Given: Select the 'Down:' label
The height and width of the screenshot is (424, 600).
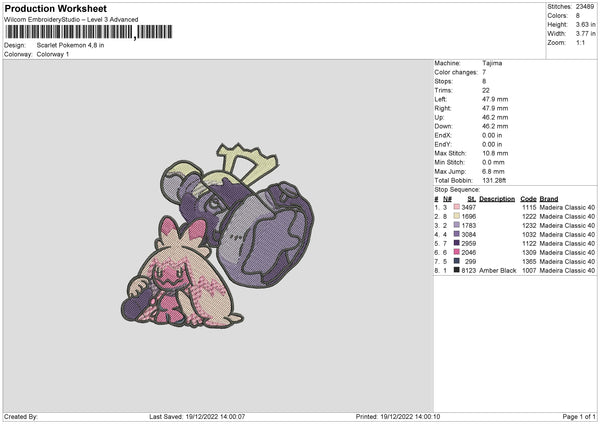Looking at the screenshot, I should click(443, 126).
